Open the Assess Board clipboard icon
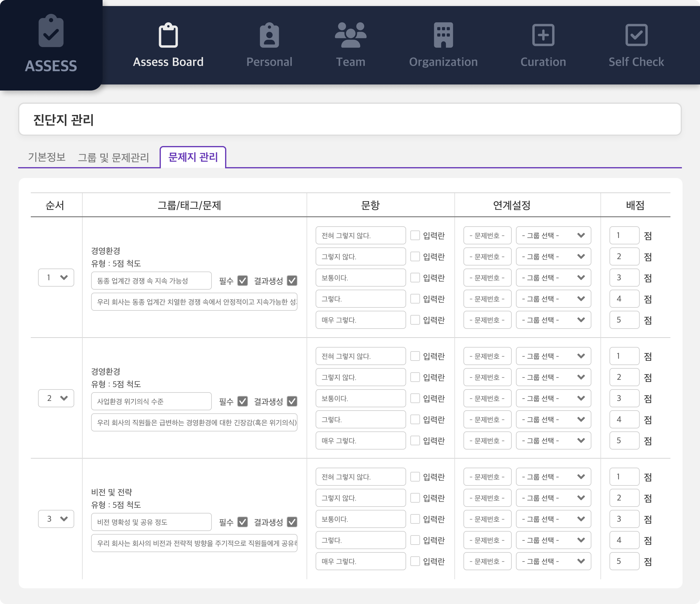The width and height of the screenshot is (700, 604). point(168,35)
